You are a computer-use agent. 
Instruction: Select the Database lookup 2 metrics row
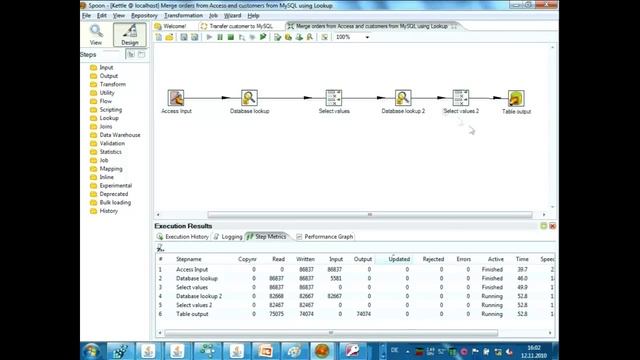click(355, 296)
